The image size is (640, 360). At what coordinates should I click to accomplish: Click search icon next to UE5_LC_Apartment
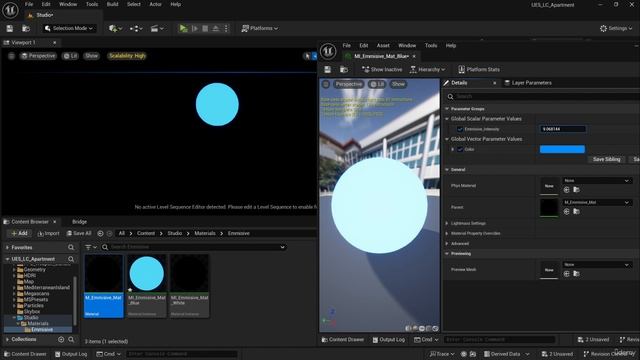[x=71, y=259]
